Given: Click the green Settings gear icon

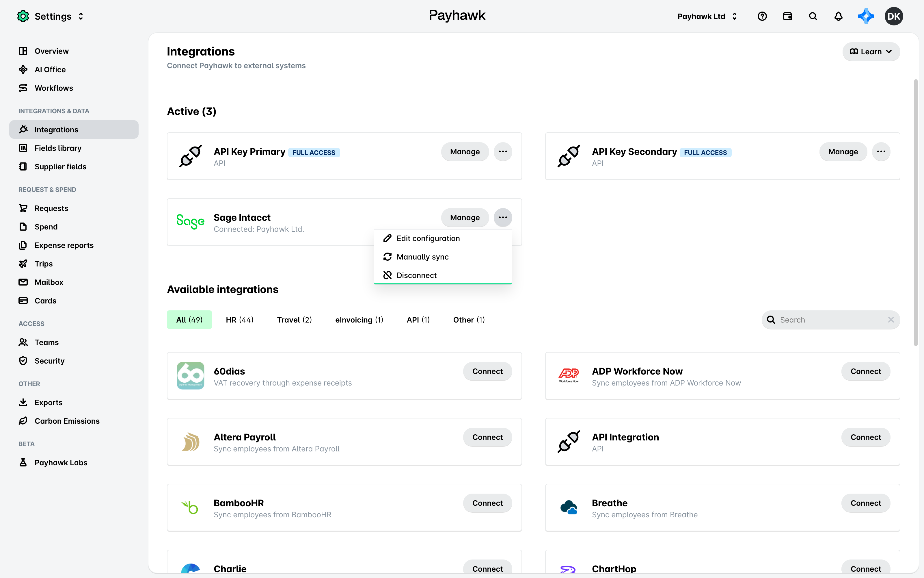Looking at the screenshot, I should (23, 16).
